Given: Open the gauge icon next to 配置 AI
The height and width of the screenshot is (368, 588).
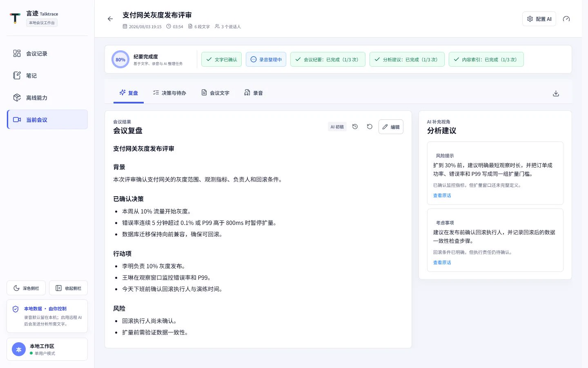Looking at the screenshot, I should (566, 19).
